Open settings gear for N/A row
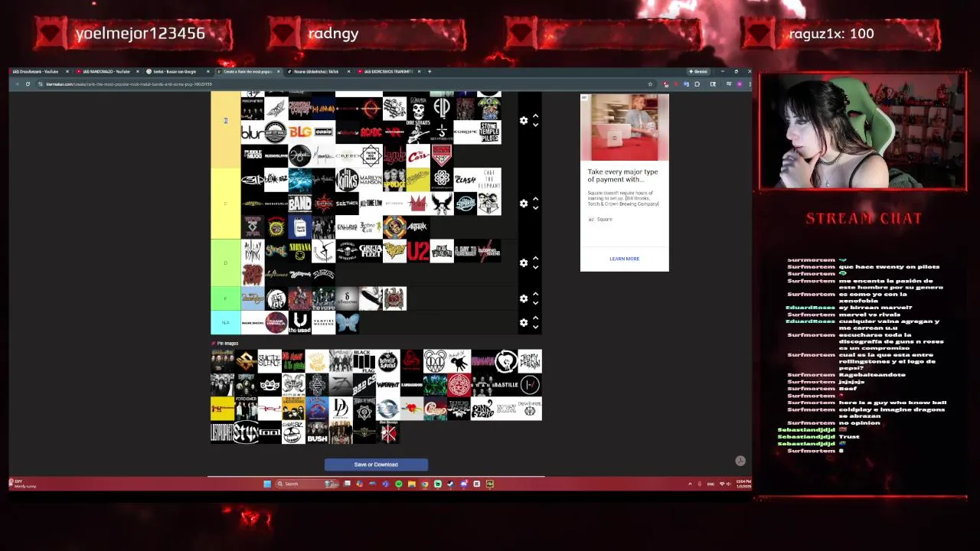 point(524,323)
